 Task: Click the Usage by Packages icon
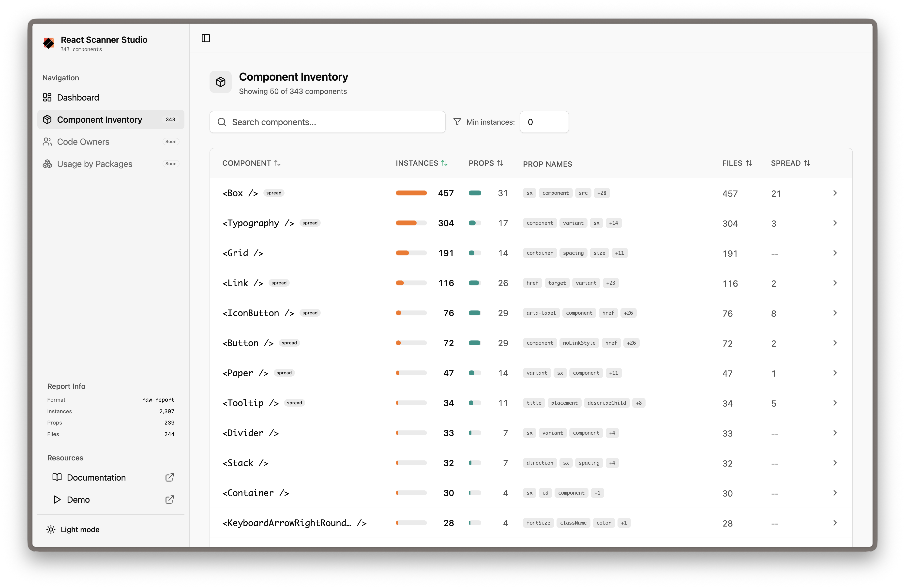click(47, 164)
